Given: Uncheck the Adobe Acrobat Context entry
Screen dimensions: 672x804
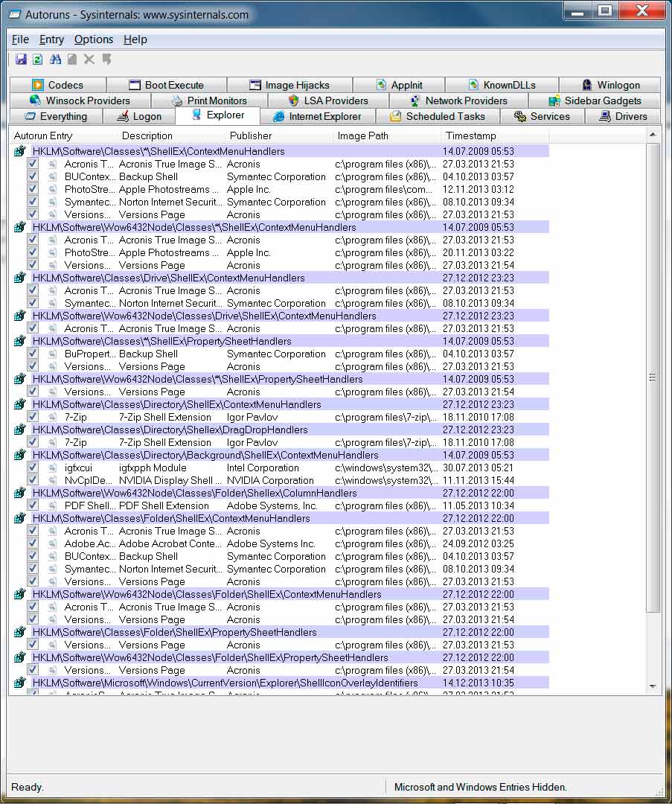Looking at the screenshot, I should tap(32, 543).
